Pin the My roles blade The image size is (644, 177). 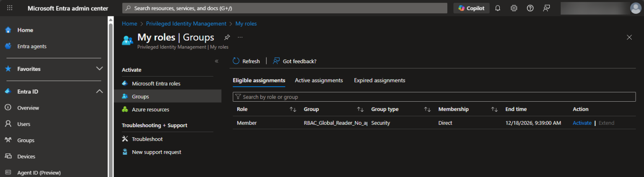tap(227, 37)
